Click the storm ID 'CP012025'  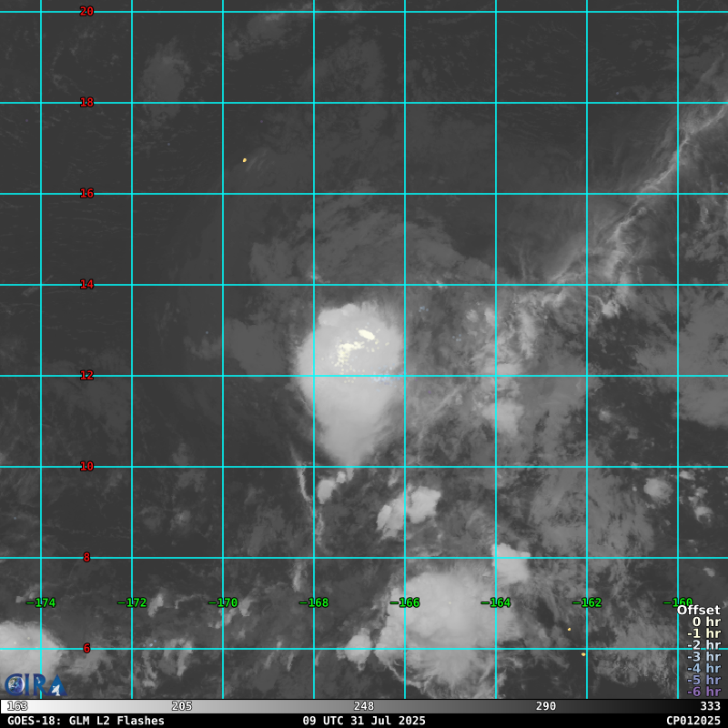coord(693,721)
